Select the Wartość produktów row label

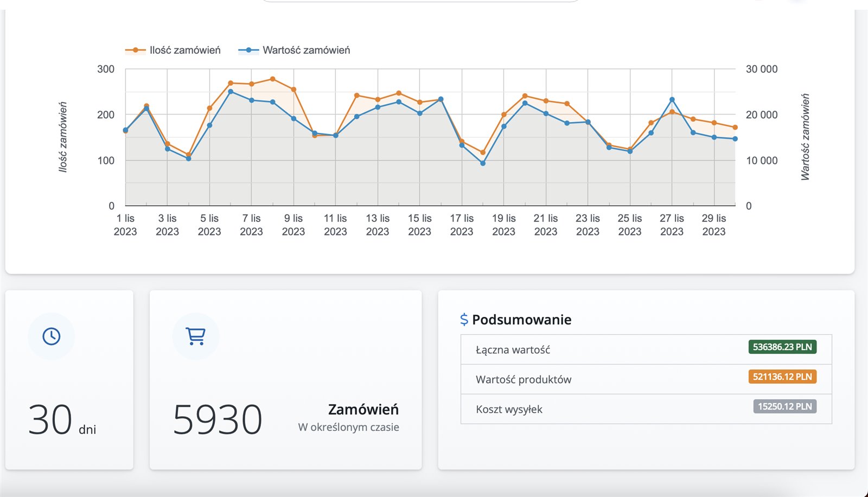[524, 380]
